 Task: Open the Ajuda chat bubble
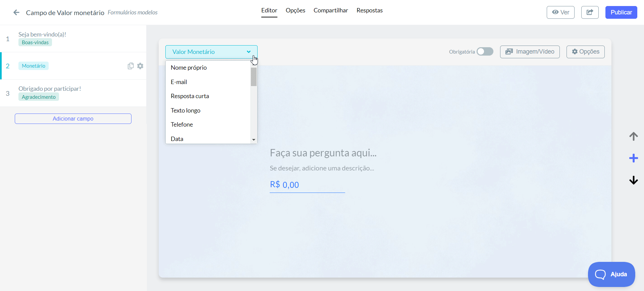(611, 274)
